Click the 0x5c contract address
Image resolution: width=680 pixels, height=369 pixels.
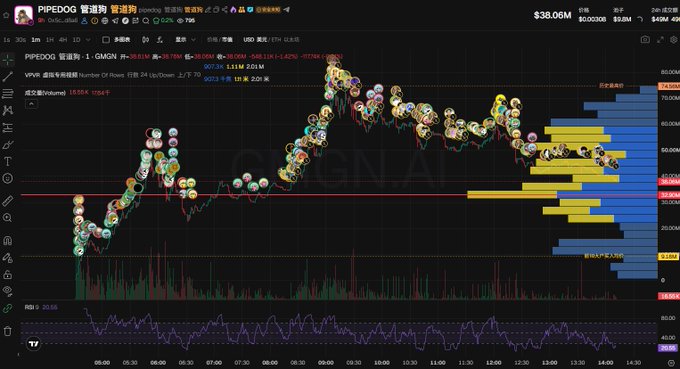tap(62, 20)
